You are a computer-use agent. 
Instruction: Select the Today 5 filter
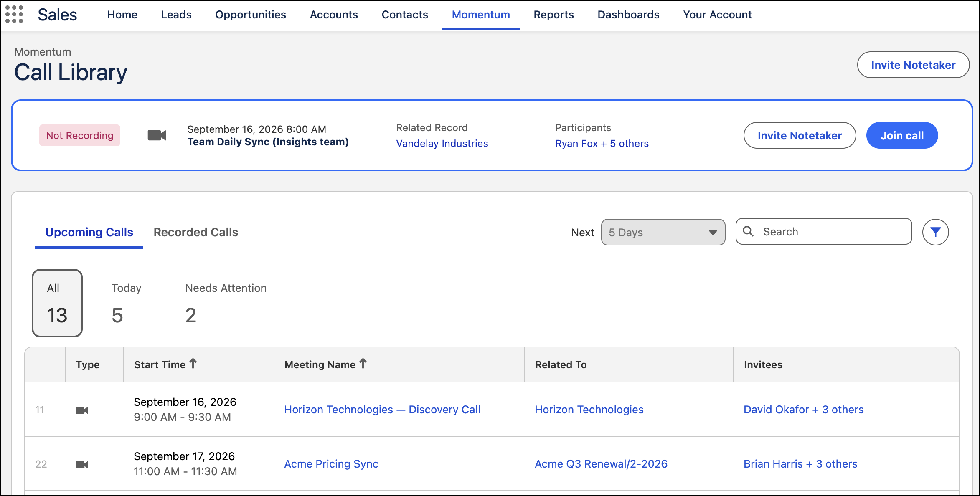[x=126, y=304]
